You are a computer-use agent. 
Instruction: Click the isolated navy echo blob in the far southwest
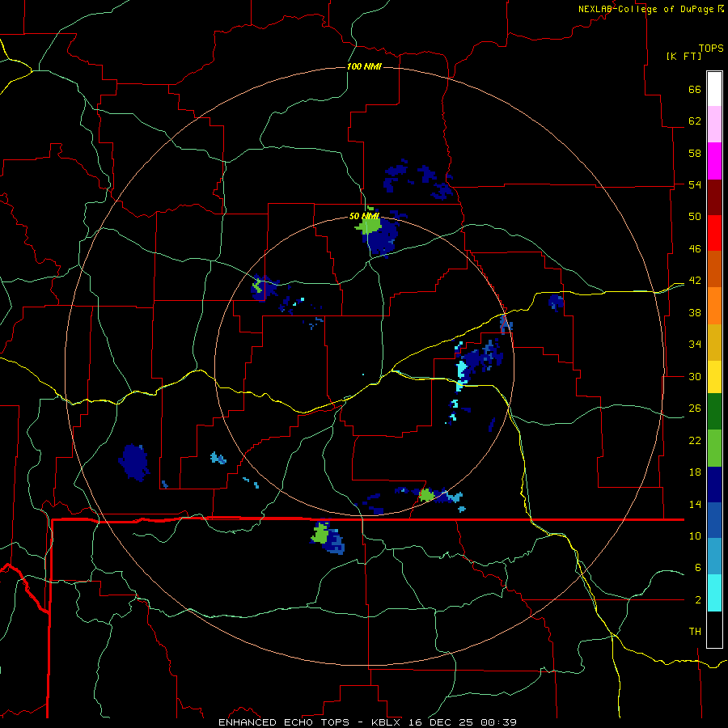(x=133, y=463)
